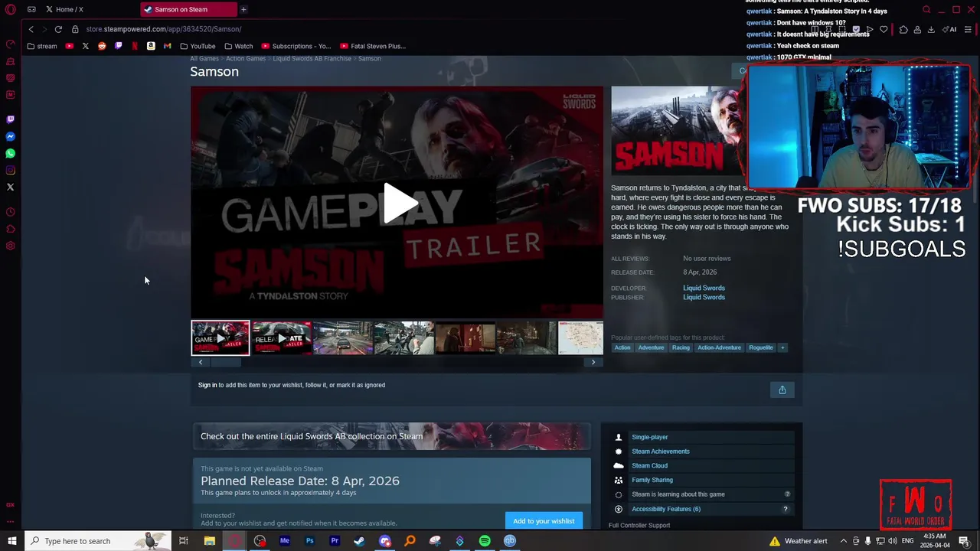Select the map screenshot thumbnail

(x=580, y=338)
